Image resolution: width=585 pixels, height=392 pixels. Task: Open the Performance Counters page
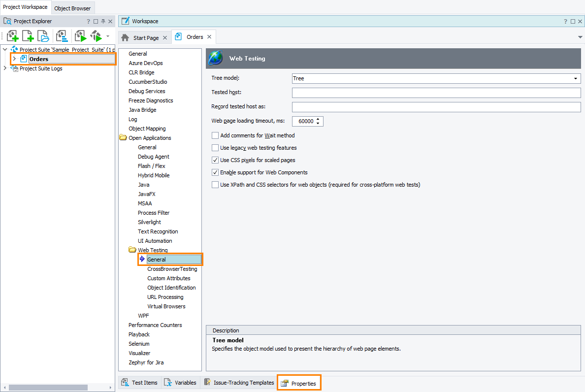coord(155,325)
